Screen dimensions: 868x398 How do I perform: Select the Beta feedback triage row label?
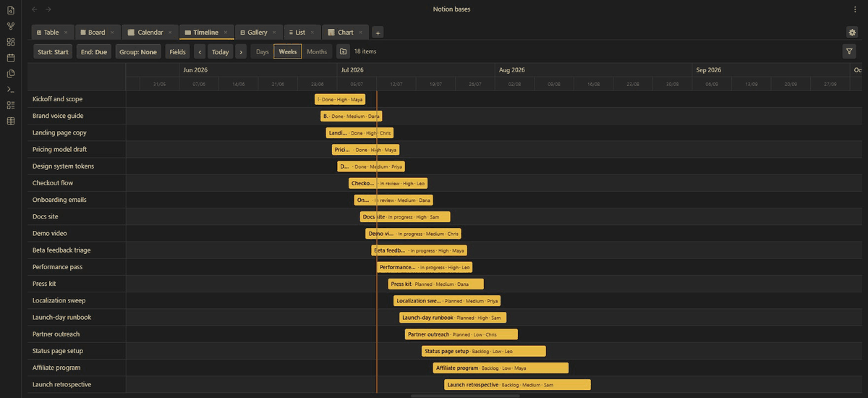point(61,250)
